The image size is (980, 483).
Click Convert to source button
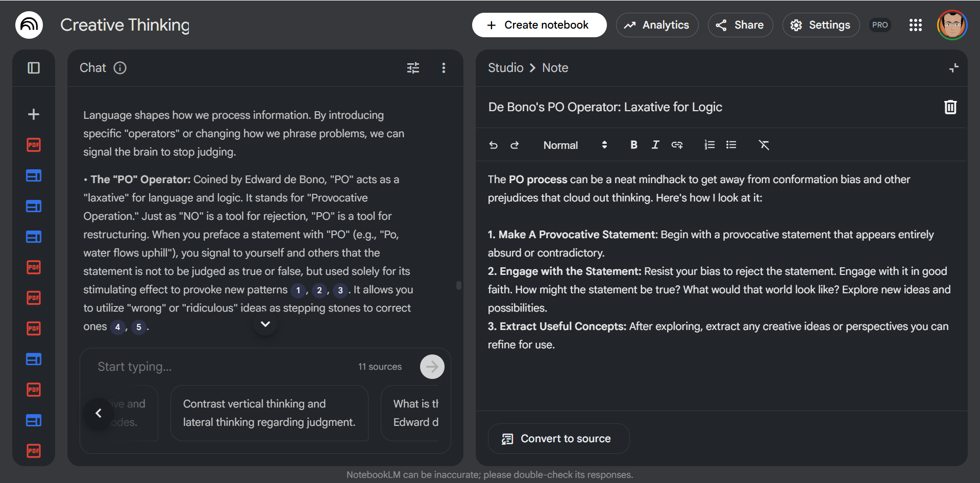tap(558, 439)
